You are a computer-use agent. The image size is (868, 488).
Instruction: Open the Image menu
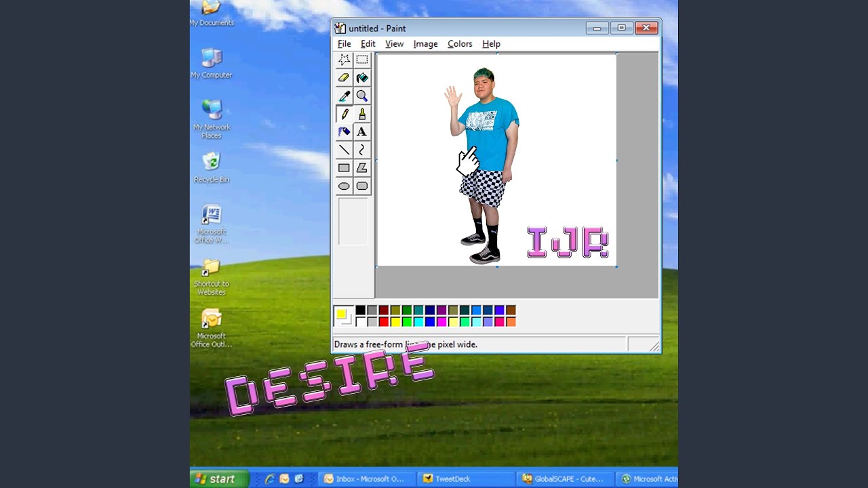(426, 44)
